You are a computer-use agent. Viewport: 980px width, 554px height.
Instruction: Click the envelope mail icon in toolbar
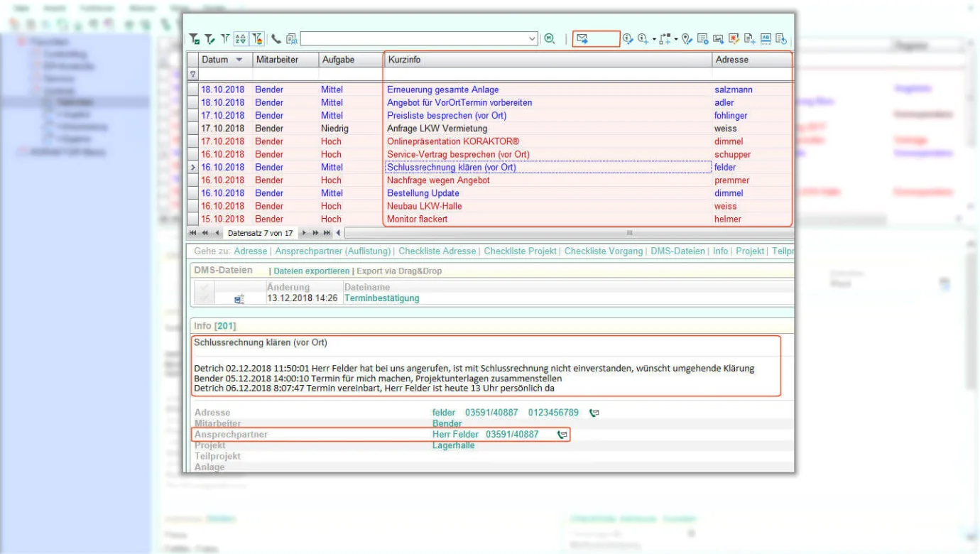pos(582,39)
